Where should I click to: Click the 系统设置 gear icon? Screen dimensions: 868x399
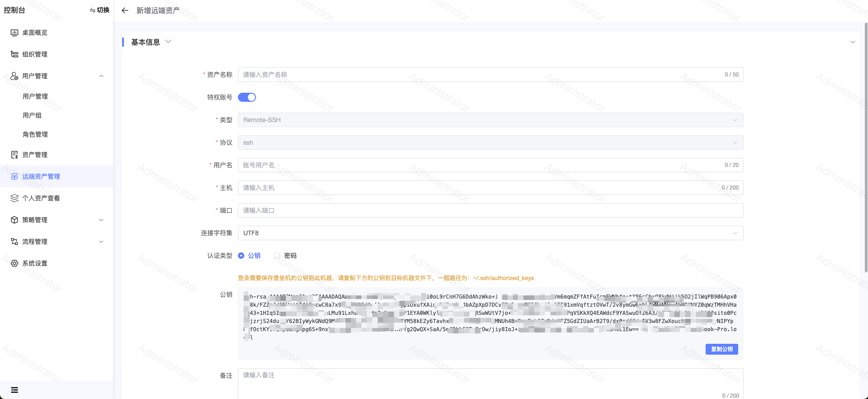14,263
